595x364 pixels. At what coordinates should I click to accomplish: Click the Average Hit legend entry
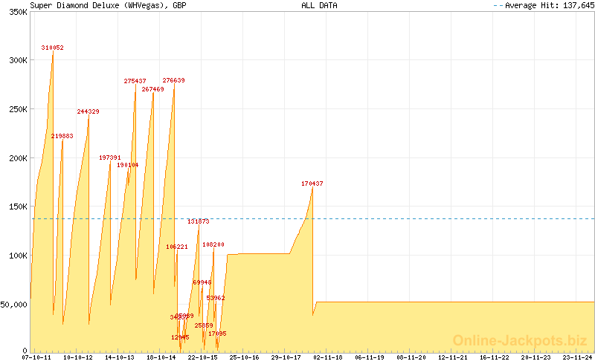pyautogui.click(x=544, y=5)
